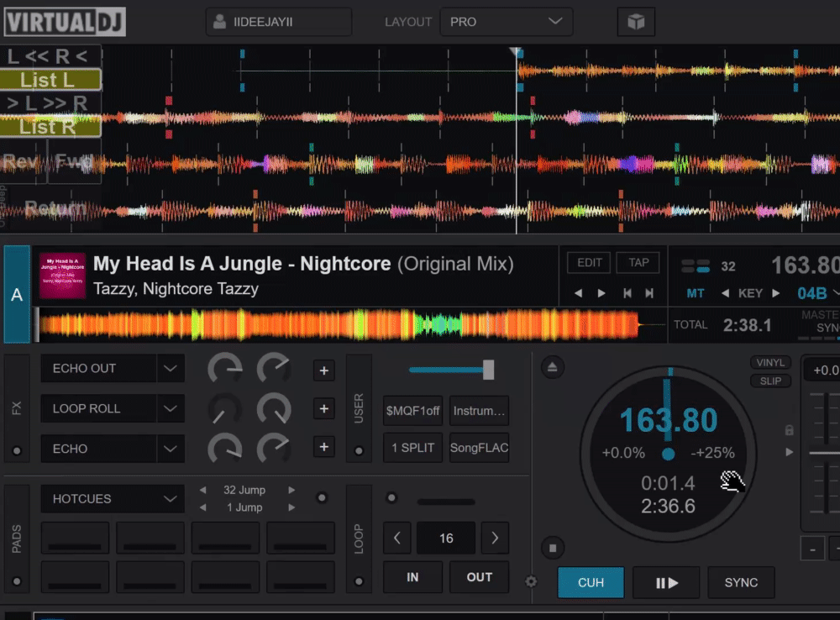Screen dimensions: 840x620
Task: Click the VirtualDJ logo
Action: click(x=65, y=22)
